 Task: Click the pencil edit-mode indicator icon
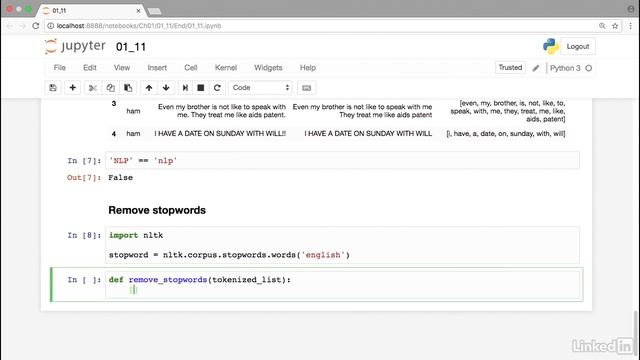pyautogui.click(x=536, y=68)
